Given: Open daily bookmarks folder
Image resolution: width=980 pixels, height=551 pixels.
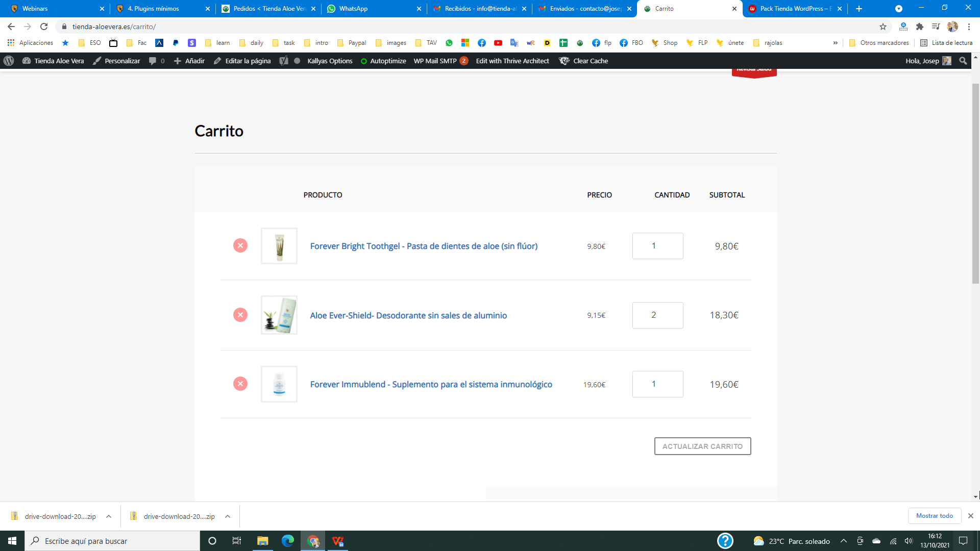Looking at the screenshot, I should [251, 43].
